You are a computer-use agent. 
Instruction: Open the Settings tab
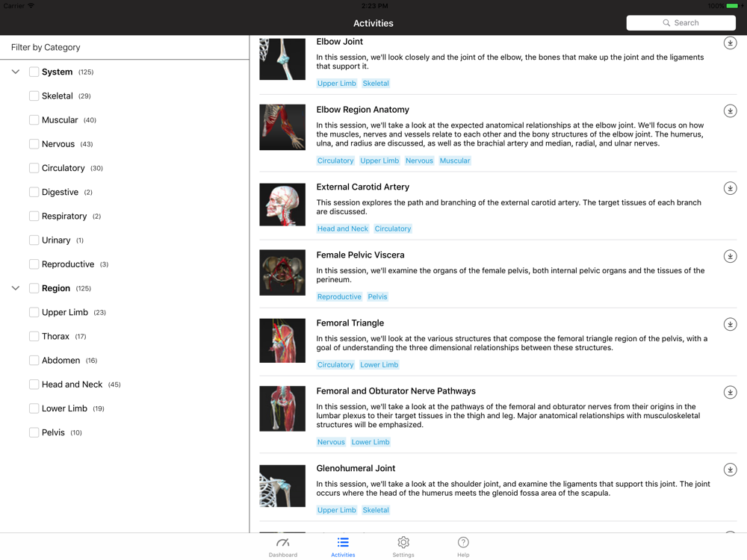click(x=403, y=547)
